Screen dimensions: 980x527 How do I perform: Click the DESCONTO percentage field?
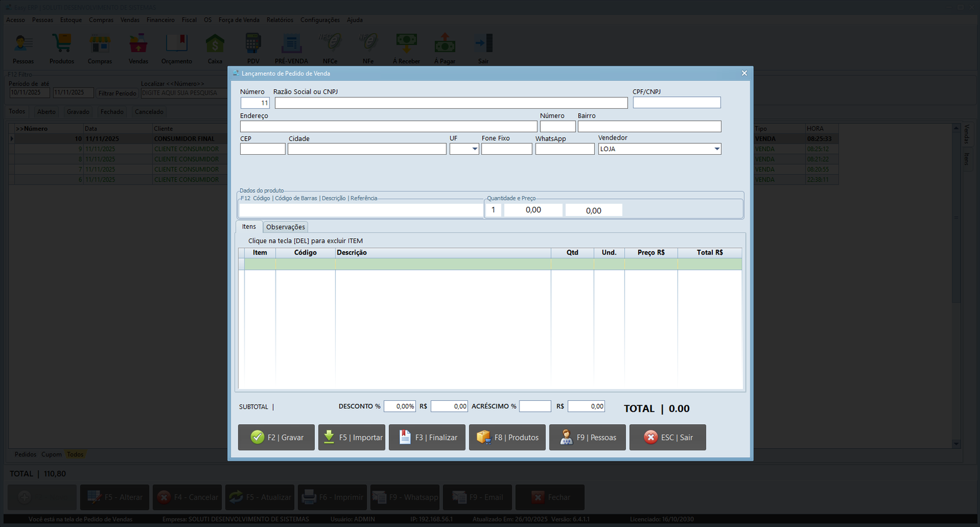[400, 406]
